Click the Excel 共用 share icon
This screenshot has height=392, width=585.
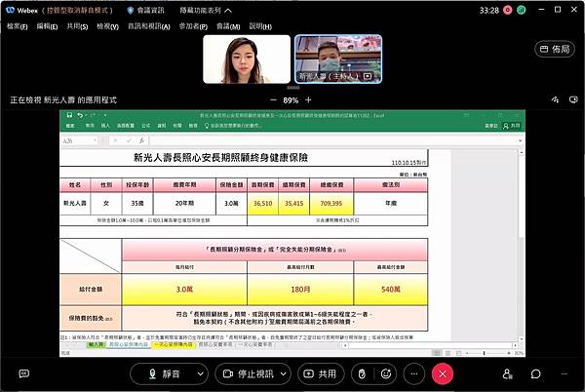[512, 126]
